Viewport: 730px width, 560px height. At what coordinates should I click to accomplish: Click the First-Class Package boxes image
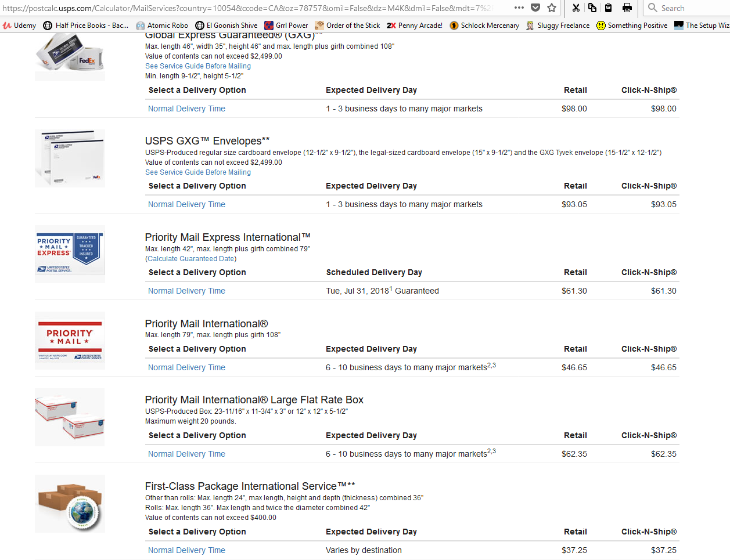click(70, 504)
